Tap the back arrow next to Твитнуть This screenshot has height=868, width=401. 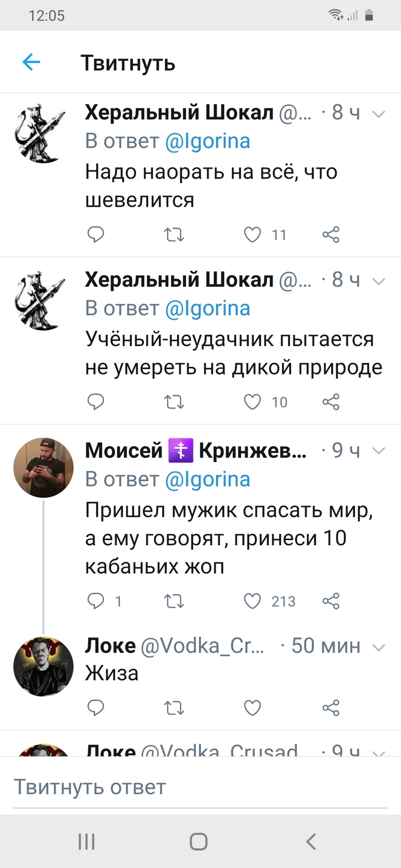tap(32, 62)
